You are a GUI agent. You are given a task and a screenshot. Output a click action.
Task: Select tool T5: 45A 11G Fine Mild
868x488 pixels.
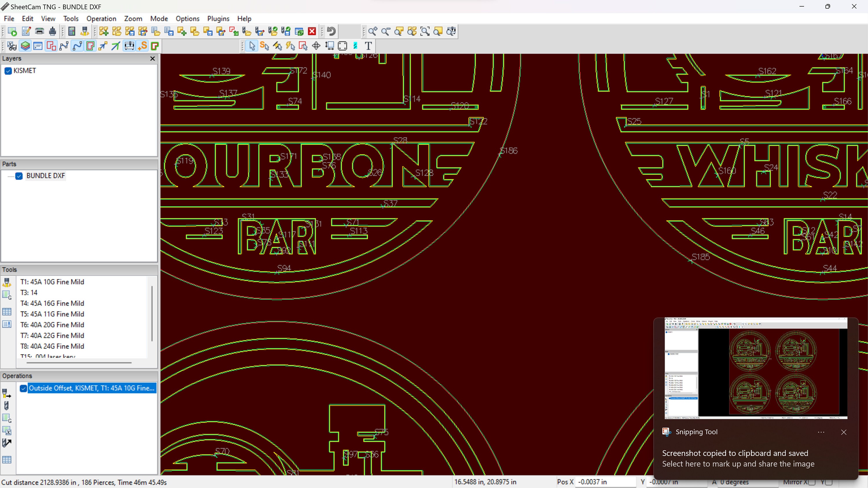point(52,314)
